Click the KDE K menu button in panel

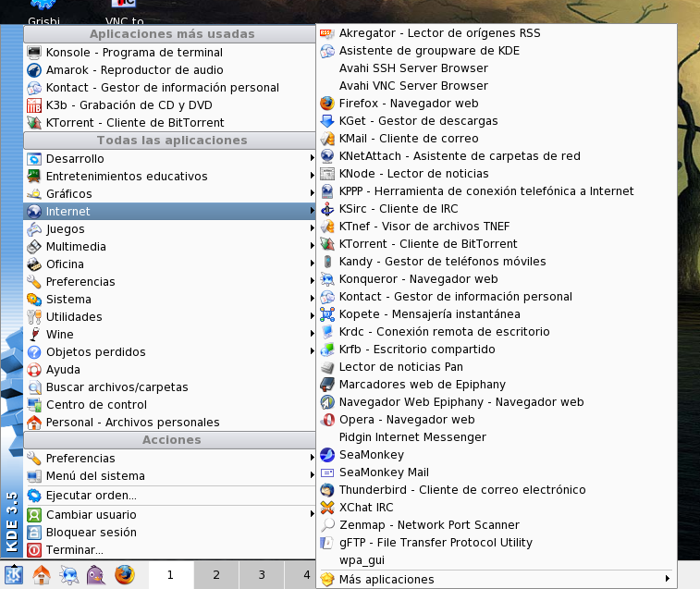tap(13, 575)
